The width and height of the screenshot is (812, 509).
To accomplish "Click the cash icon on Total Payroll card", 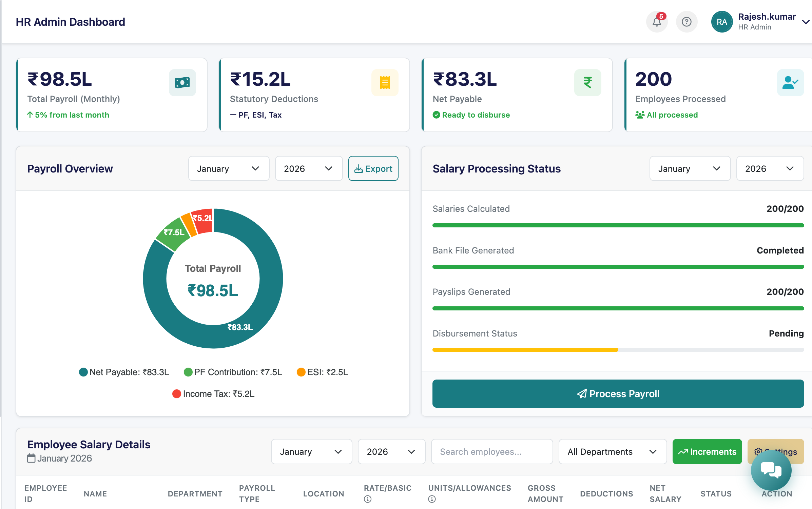I will [x=182, y=82].
